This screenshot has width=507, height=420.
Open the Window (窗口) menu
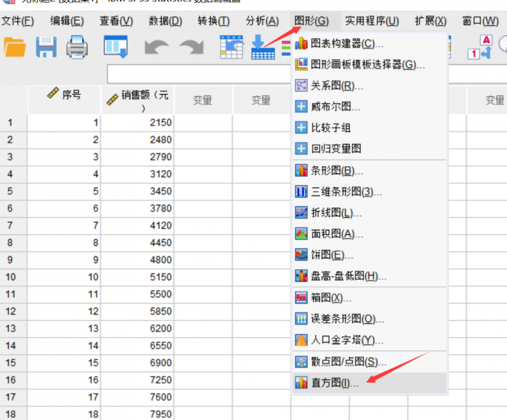click(480, 21)
